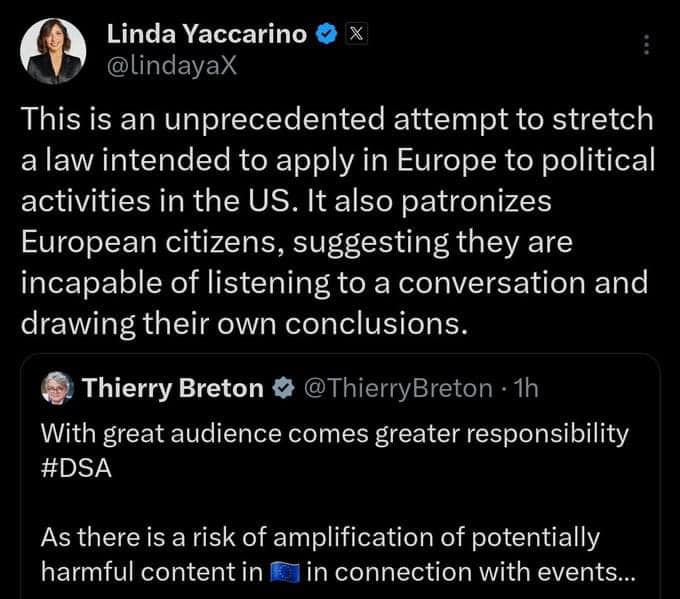Click the blue verified badge beside Linda Yaccarino
This screenshot has width=680, height=599.
coord(326,35)
